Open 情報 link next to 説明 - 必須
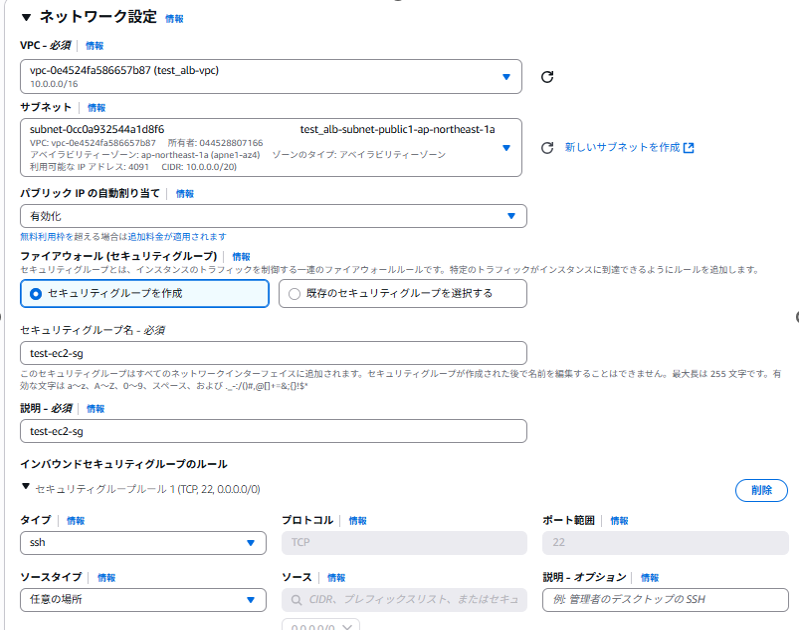The width and height of the screenshot is (799, 630). [x=95, y=409]
